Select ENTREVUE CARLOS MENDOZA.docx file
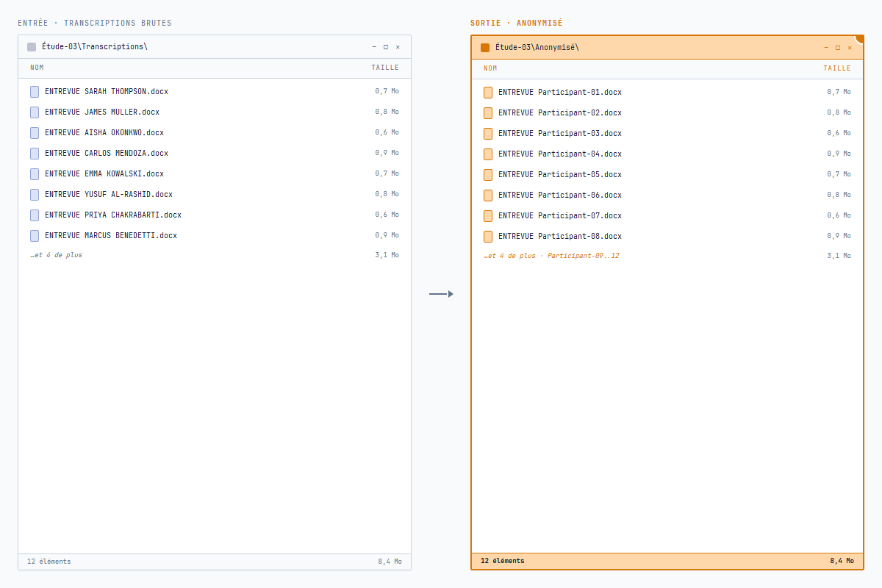 point(107,154)
